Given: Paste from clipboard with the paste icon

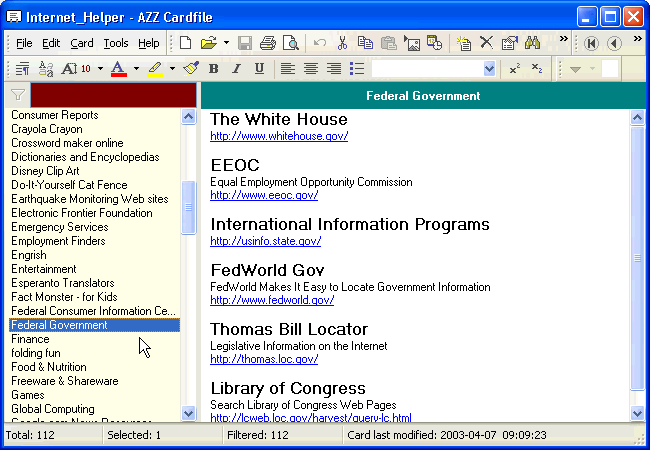Looking at the screenshot, I should tap(388, 43).
